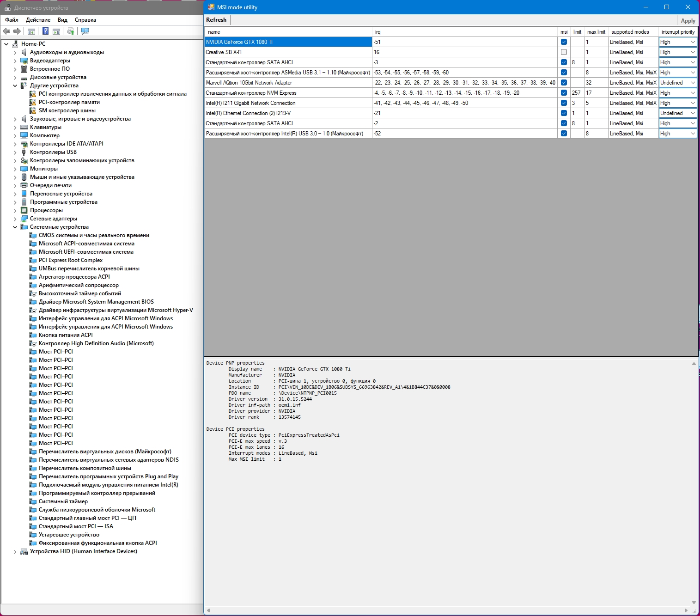Click the USB plug icon beside Контроллеры USB
This screenshot has width=700, height=616.
point(24,152)
